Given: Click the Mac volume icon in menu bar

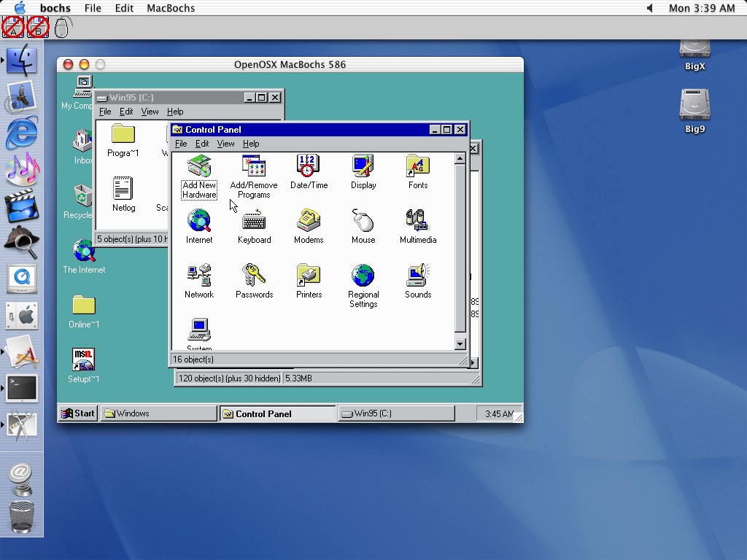Looking at the screenshot, I should 650,8.
